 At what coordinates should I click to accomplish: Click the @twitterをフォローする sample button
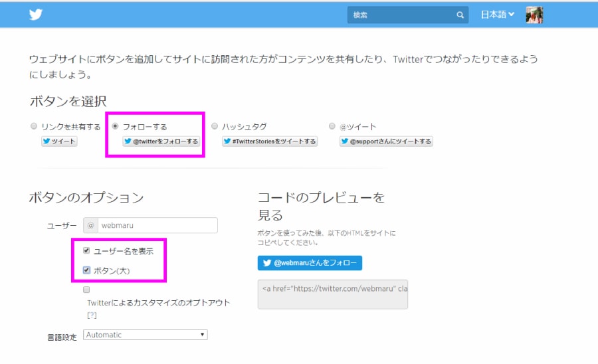(x=161, y=141)
